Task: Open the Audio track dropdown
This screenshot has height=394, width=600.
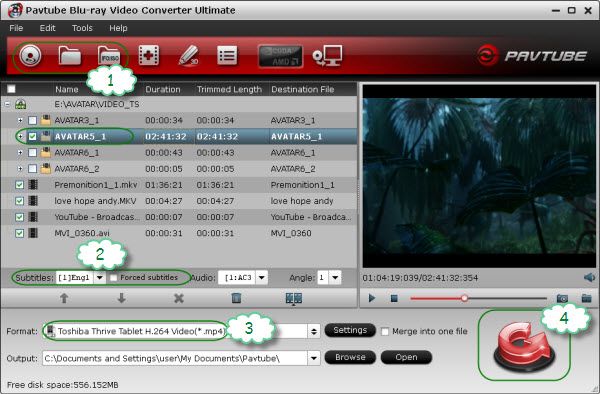Action: 262,278
